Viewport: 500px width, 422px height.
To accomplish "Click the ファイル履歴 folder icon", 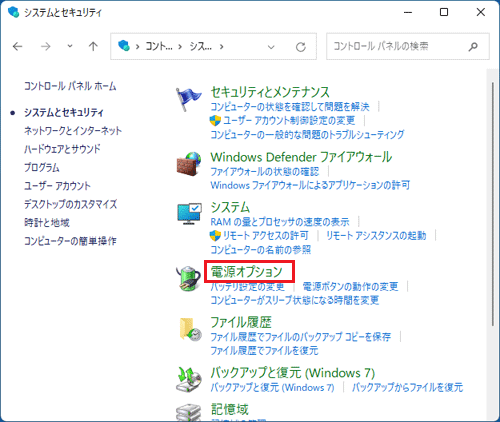I will click(190, 329).
